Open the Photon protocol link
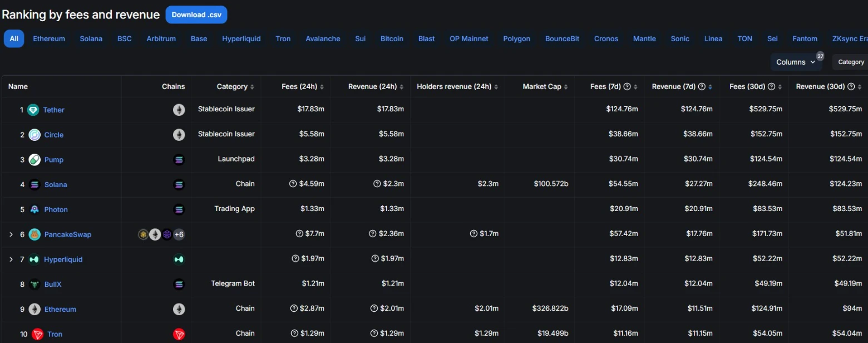The width and height of the screenshot is (868, 343). 56,209
